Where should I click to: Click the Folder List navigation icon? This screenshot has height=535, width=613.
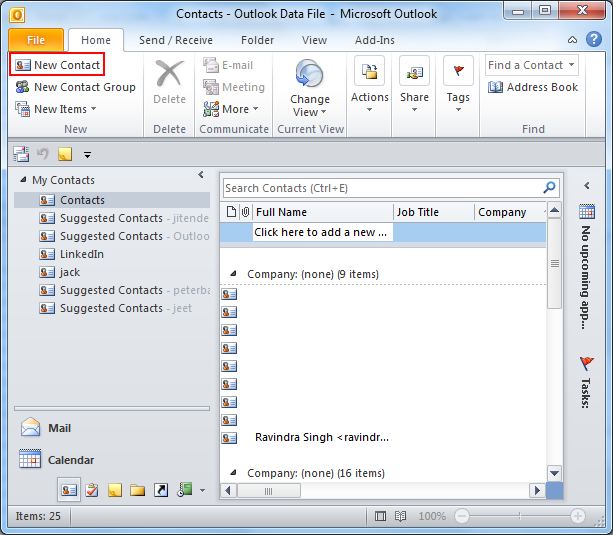point(138,490)
